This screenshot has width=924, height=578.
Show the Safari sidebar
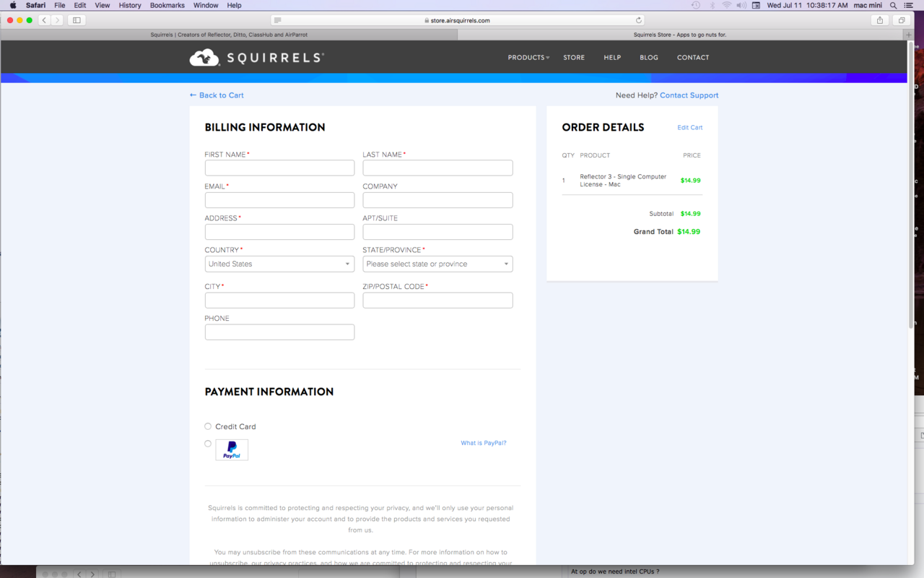point(77,20)
